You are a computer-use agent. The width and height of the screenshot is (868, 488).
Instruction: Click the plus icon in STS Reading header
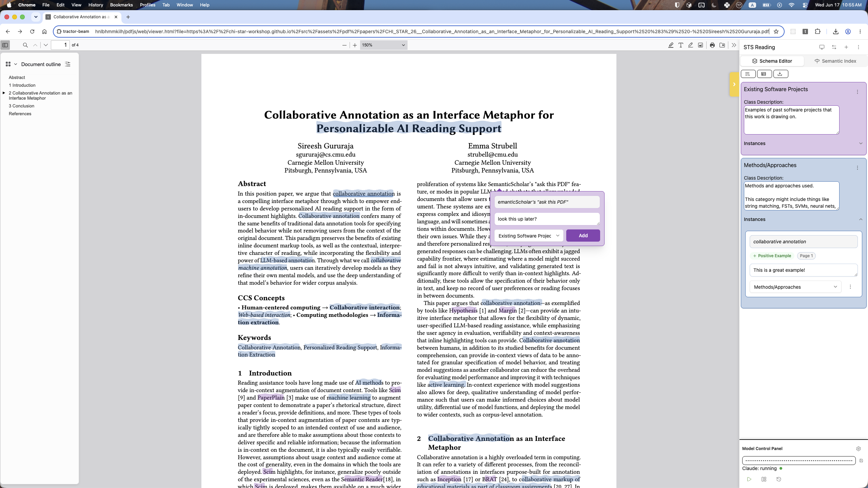tap(846, 47)
